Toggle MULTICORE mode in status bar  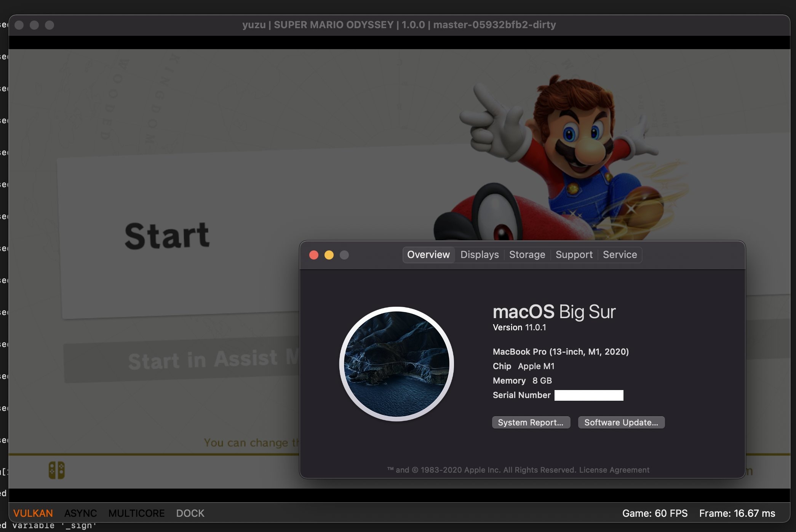click(x=136, y=513)
